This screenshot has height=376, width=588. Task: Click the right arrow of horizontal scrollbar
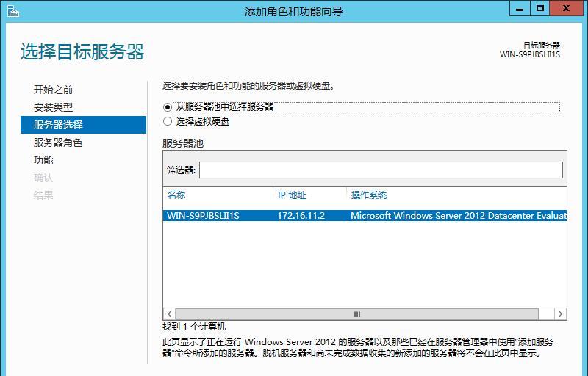(x=560, y=314)
